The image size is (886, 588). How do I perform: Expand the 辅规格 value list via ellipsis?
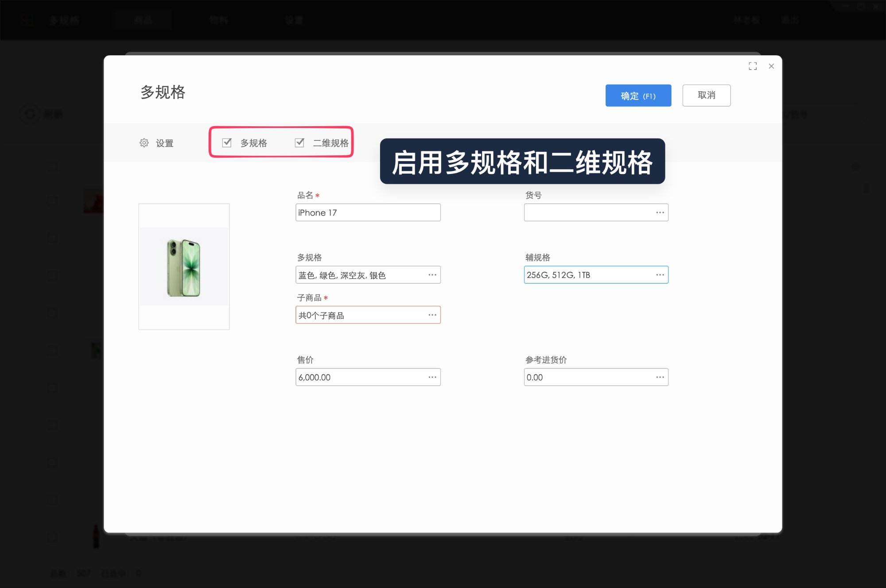[660, 275]
